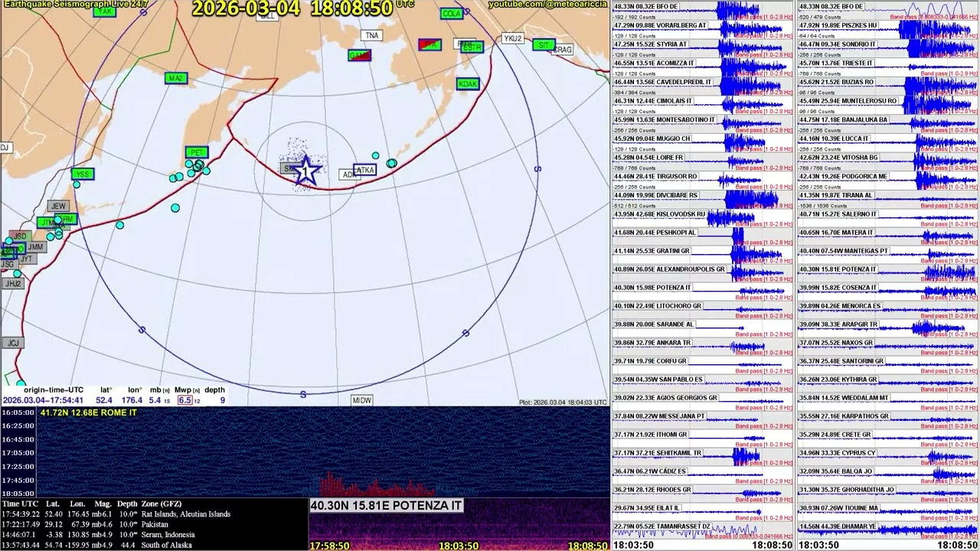Select the Seram, Indonesia earthquake row
980x551 pixels.
pyautogui.click(x=98, y=534)
